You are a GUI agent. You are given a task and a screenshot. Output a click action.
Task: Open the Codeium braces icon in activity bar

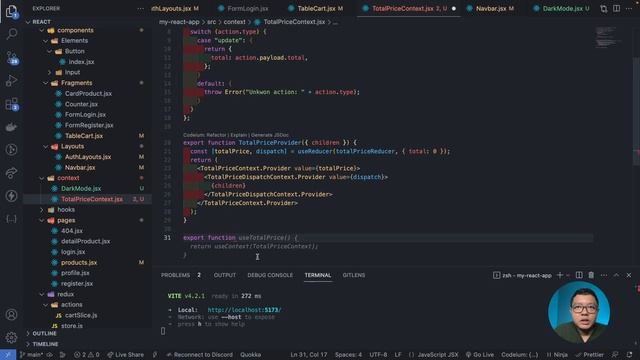(11, 219)
